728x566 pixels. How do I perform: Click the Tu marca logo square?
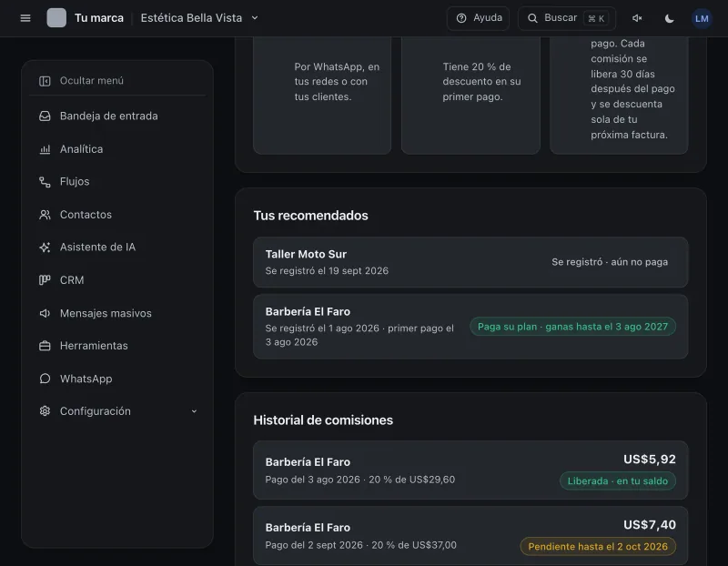[x=56, y=18]
